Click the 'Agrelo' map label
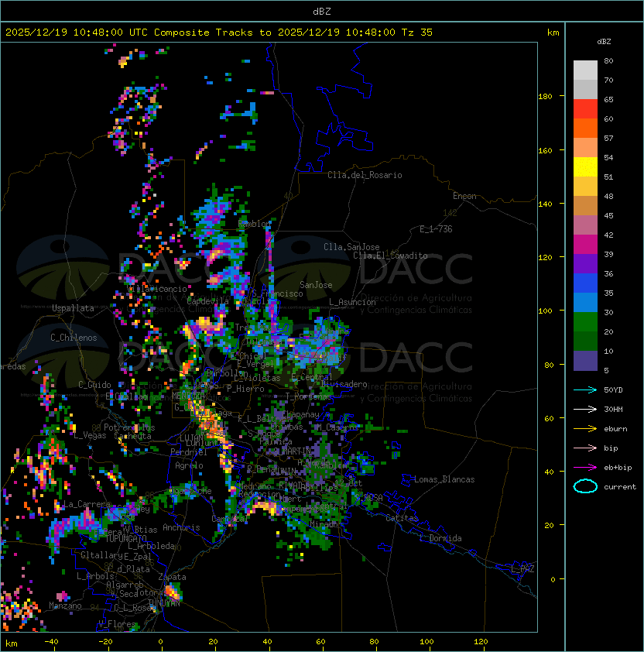 (x=189, y=465)
